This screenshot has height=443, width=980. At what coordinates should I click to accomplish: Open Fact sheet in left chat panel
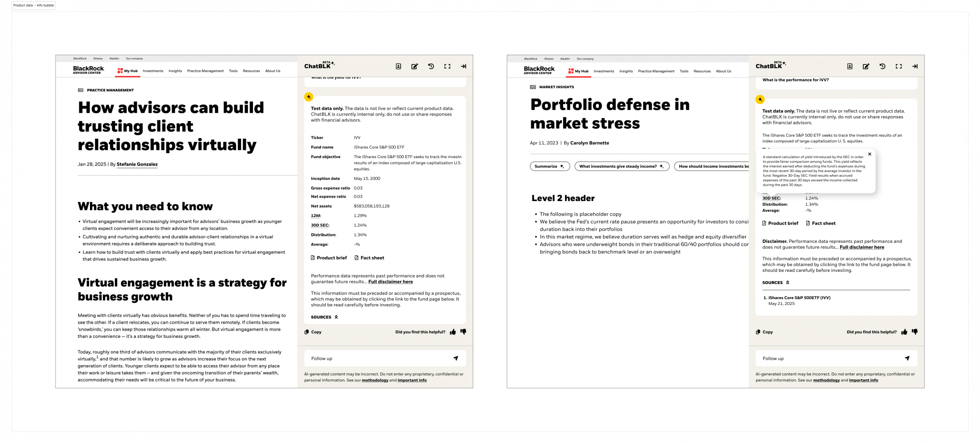369,258
